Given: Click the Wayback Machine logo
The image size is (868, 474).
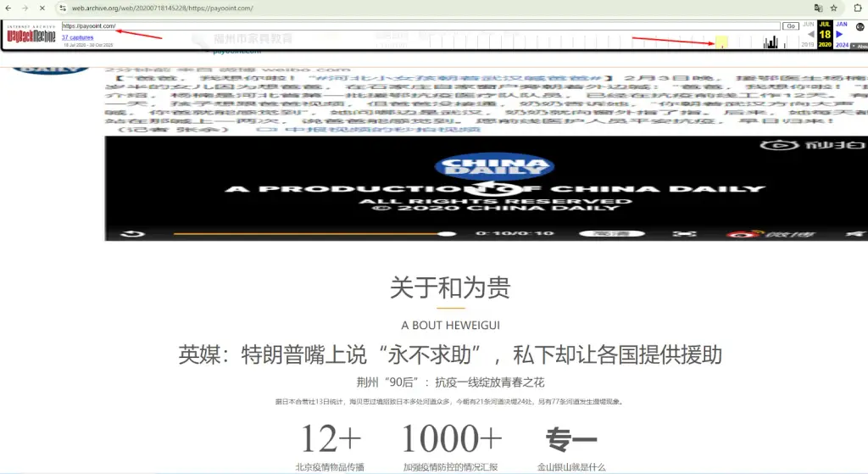Looking at the screenshot, I should [x=31, y=34].
